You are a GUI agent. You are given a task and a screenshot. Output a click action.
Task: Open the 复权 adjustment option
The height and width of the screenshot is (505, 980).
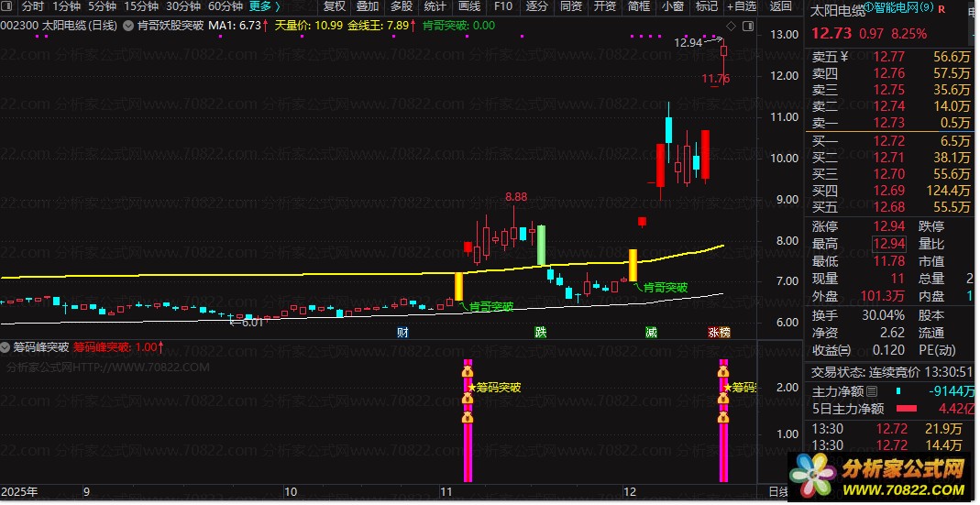pyautogui.click(x=335, y=7)
